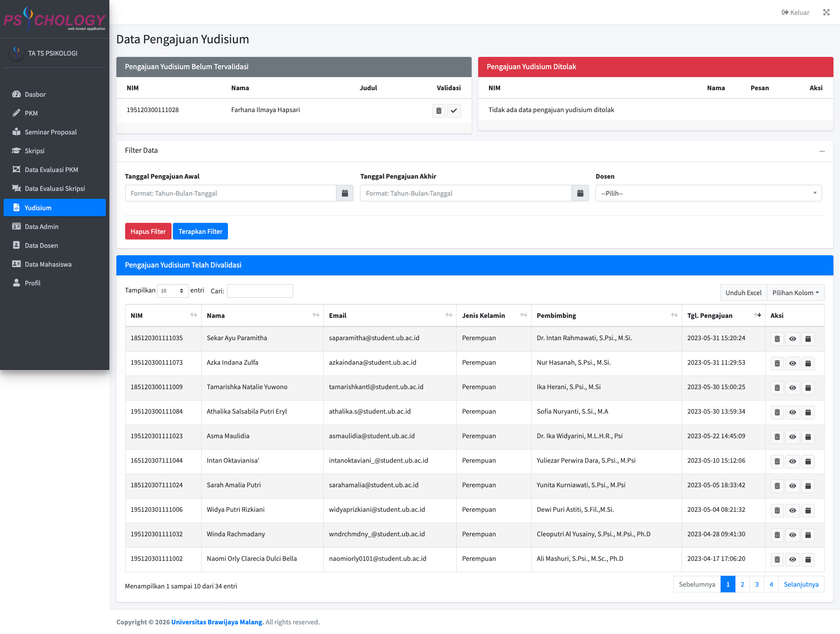
Task: Click the Cari search field
Action: pyautogui.click(x=260, y=291)
